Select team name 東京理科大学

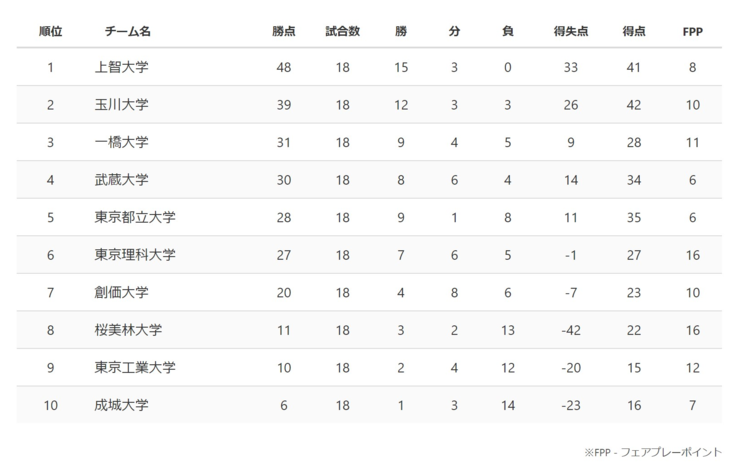[x=134, y=255]
